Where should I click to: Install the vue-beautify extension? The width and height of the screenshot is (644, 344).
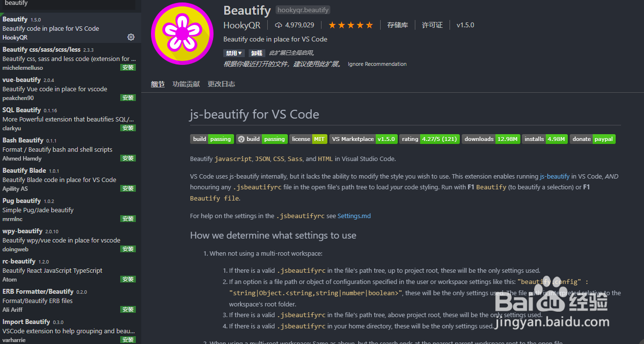[x=128, y=98]
